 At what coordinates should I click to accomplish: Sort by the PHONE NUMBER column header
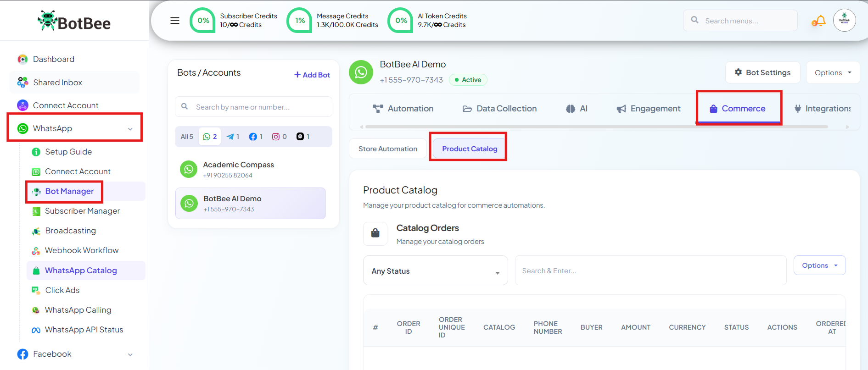click(548, 327)
